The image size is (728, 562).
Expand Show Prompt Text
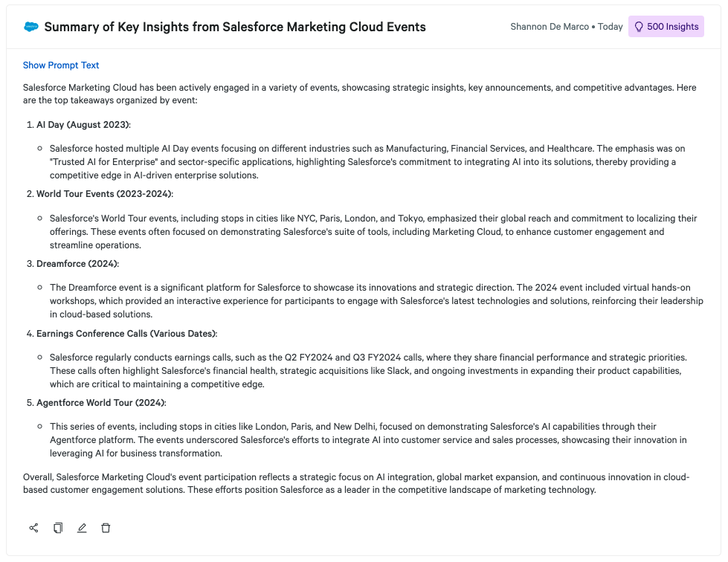pyautogui.click(x=61, y=65)
